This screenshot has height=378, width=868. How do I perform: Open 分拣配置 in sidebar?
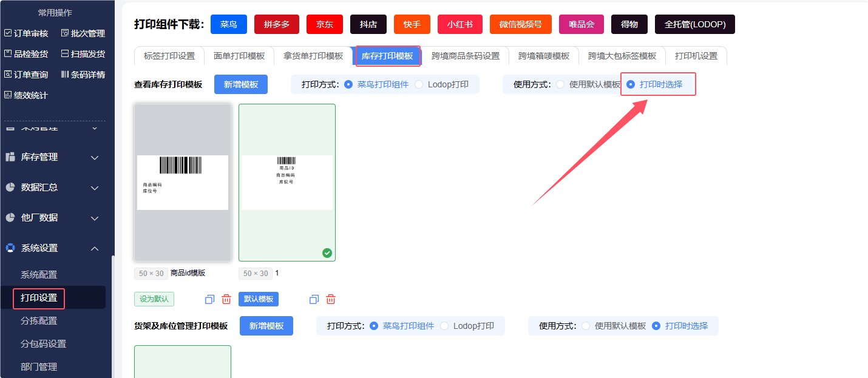(39, 321)
